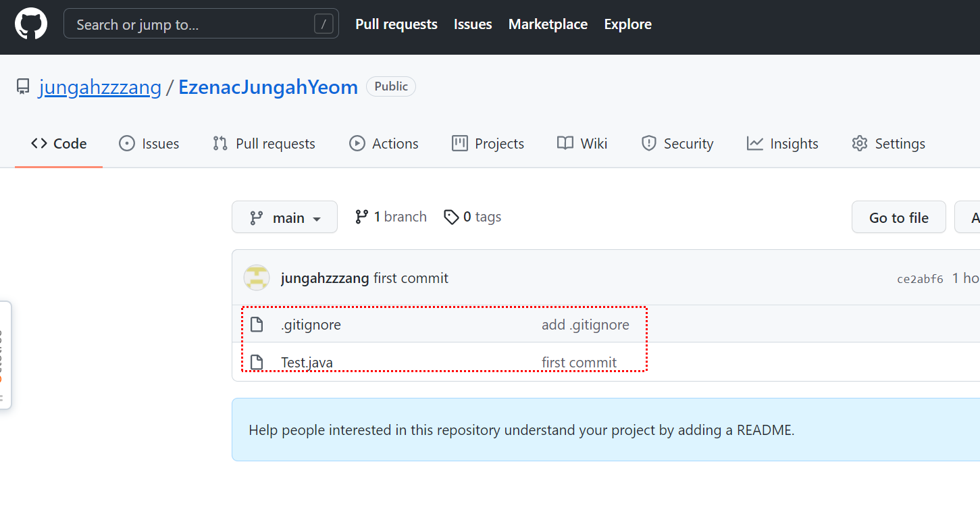Image resolution: width=980 pixels, height=516 pixels.
Task: Switch to the Insights tab
Action: click(x=782, y=144)
